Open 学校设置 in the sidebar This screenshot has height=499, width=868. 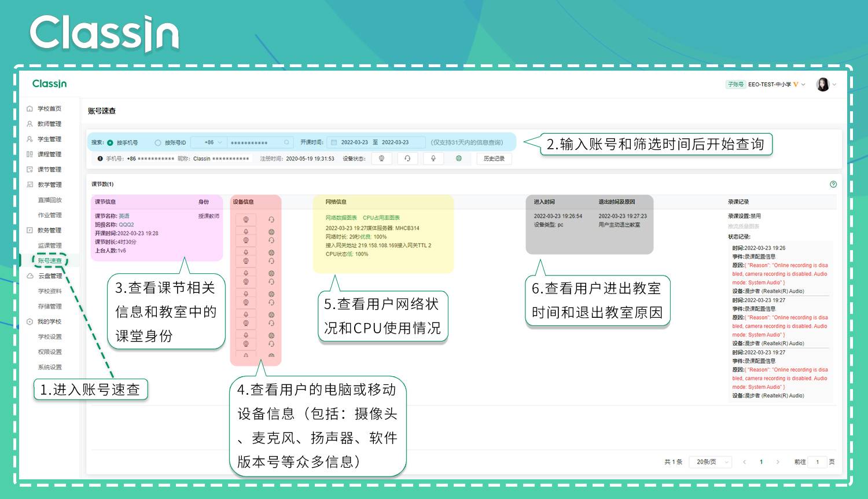[x=50, y=337]
